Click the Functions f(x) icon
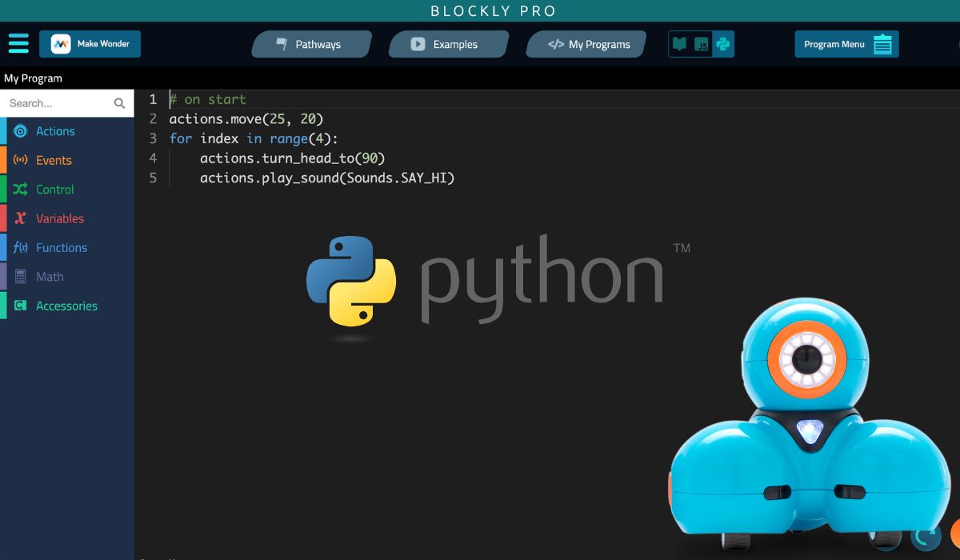 pos(20,247)
